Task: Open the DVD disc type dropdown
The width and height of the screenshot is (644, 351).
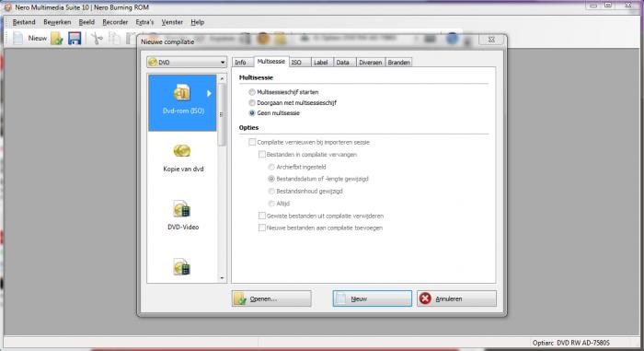Action: point(187,63)
